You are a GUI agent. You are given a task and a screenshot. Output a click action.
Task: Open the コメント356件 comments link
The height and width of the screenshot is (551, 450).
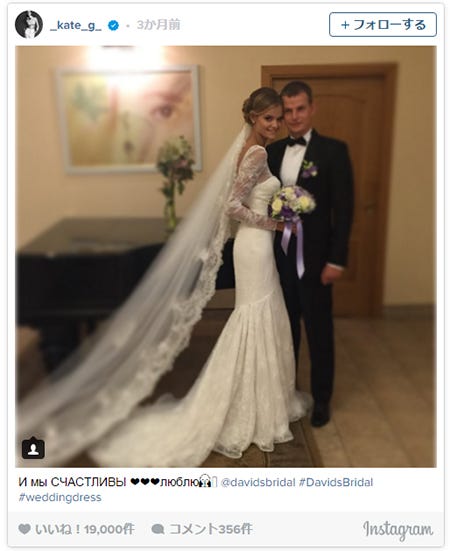(x=210, y=529)
